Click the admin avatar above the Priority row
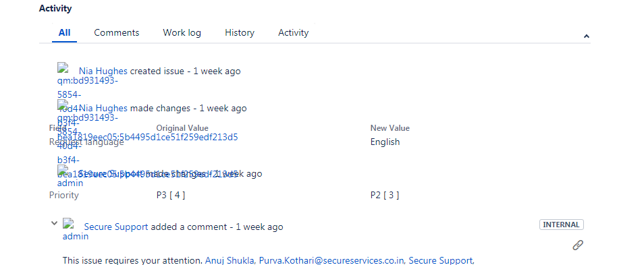The width and height of the screenshot is (644, 265). (62, 170)
